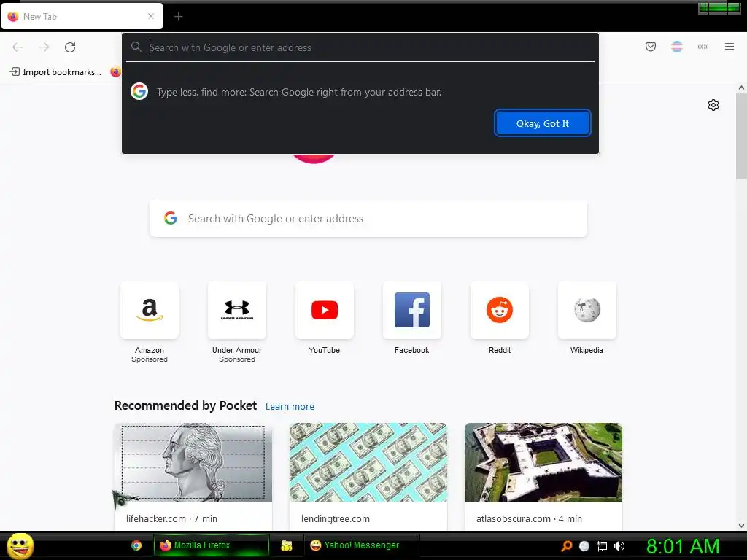
Task: Click the green window control buttons at top right
Action: [x=719, y=7]
